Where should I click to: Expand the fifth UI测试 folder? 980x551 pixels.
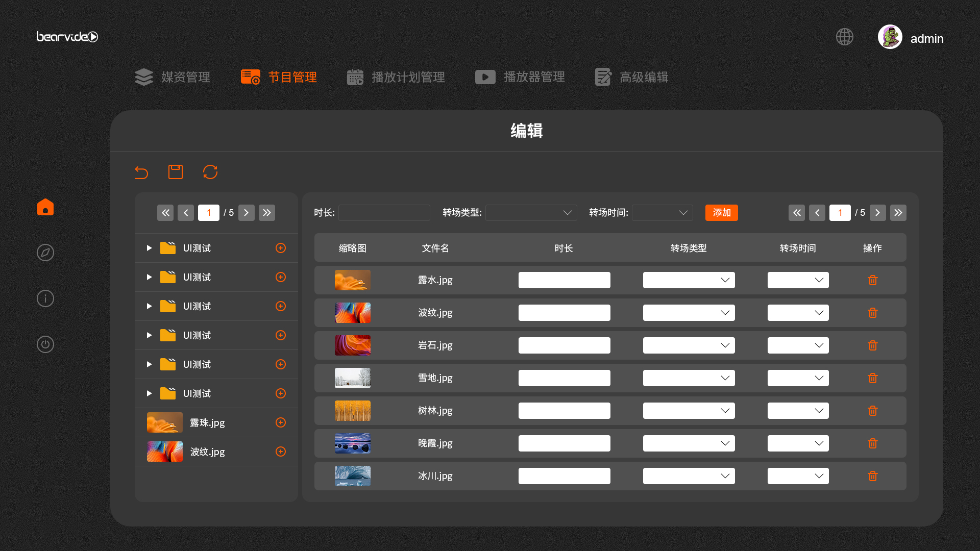click(149, 364)
